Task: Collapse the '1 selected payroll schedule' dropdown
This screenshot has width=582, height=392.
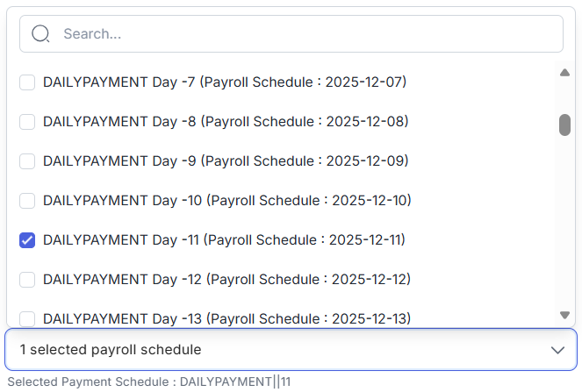Action: (x=290, y=350)
